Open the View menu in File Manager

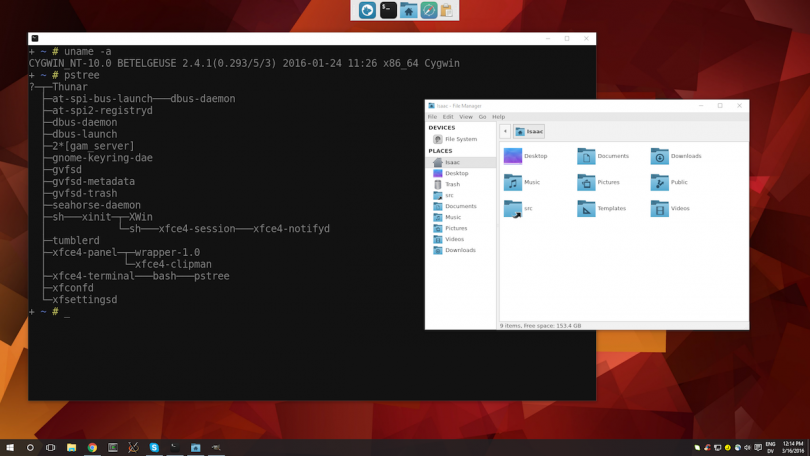click(466, 117)
